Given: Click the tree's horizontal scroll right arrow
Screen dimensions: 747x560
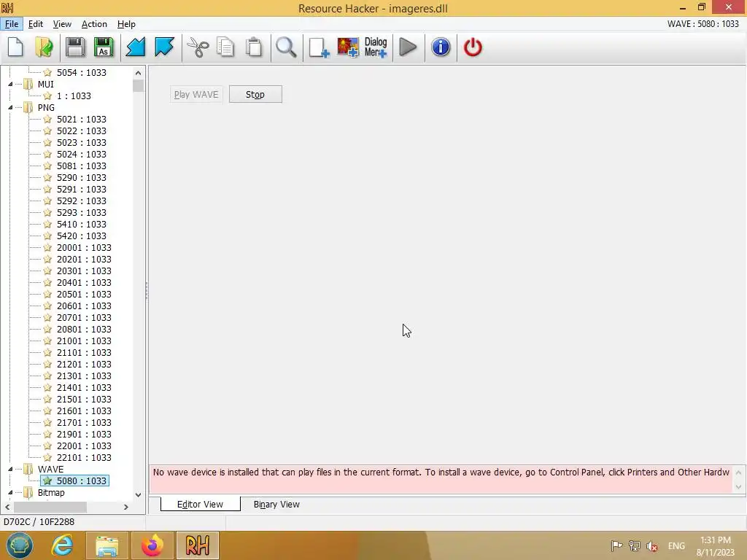Looking at the screenshot, I should 125,507.
